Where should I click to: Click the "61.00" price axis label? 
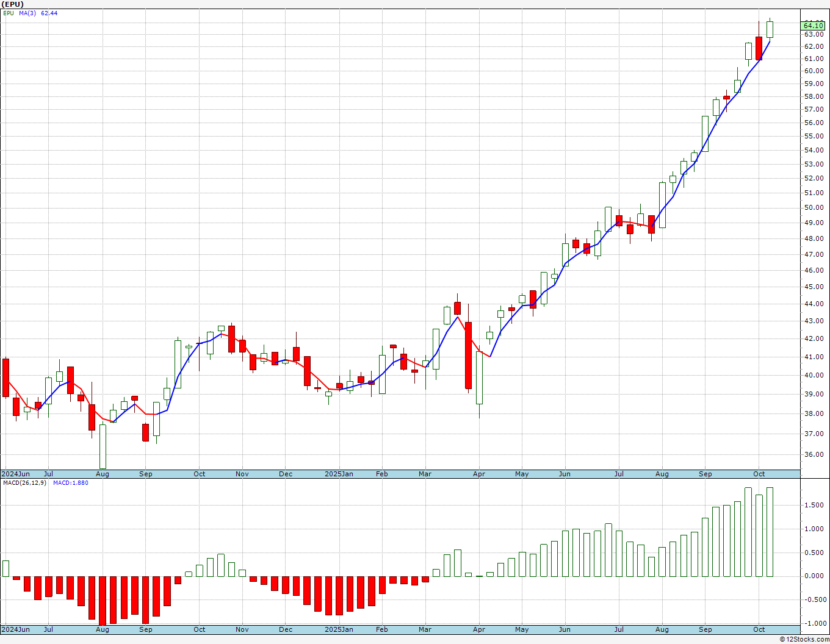pyautogui.click(x=814, y=59)
